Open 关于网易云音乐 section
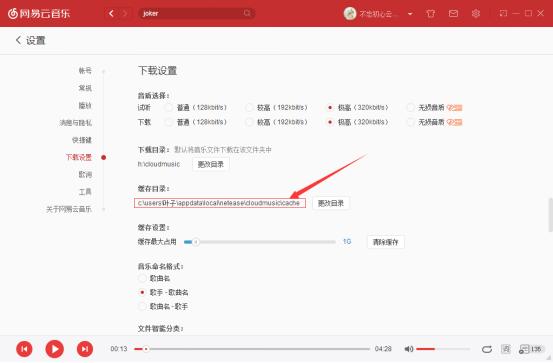The width and height of the screenshot is (553, 363). [x=69, y=209]
